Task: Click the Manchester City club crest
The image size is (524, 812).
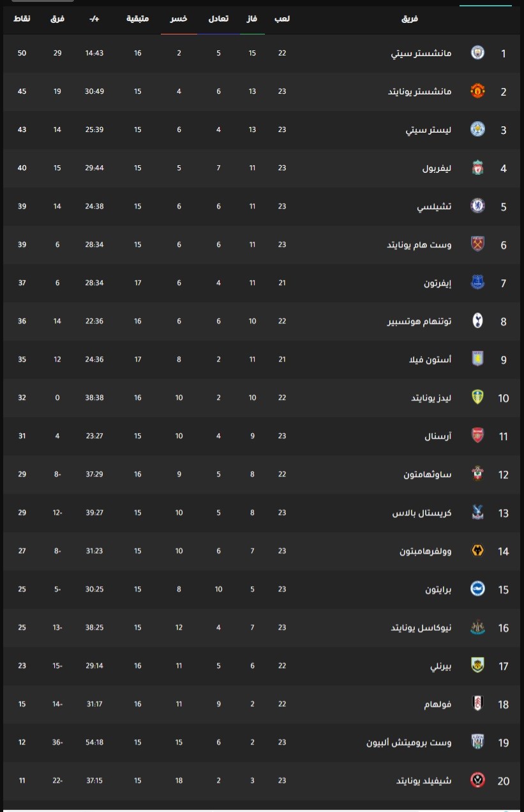Action: [477, 53]
